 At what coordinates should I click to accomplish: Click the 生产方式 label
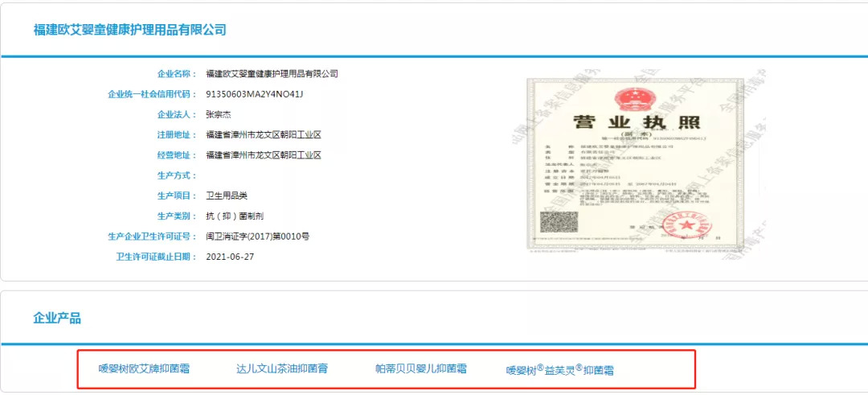[177, 175]
